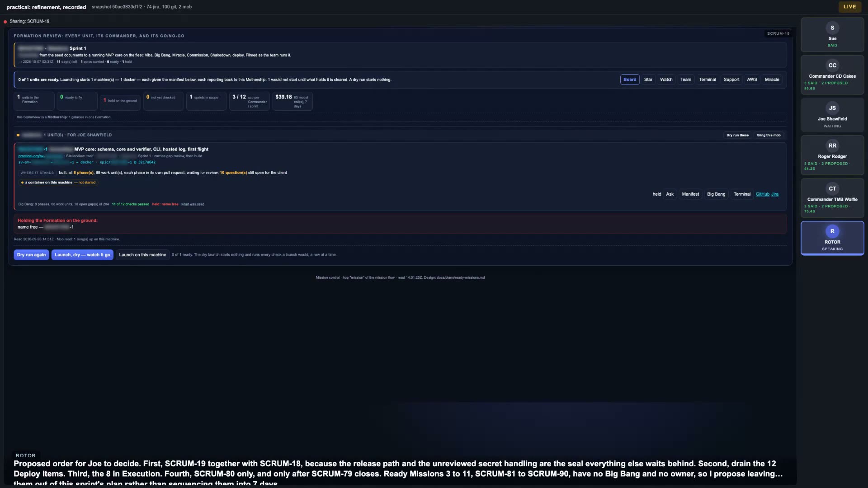Open the Board tab
Viewport: 868px width, 488px height.
(x=630, y=80)
